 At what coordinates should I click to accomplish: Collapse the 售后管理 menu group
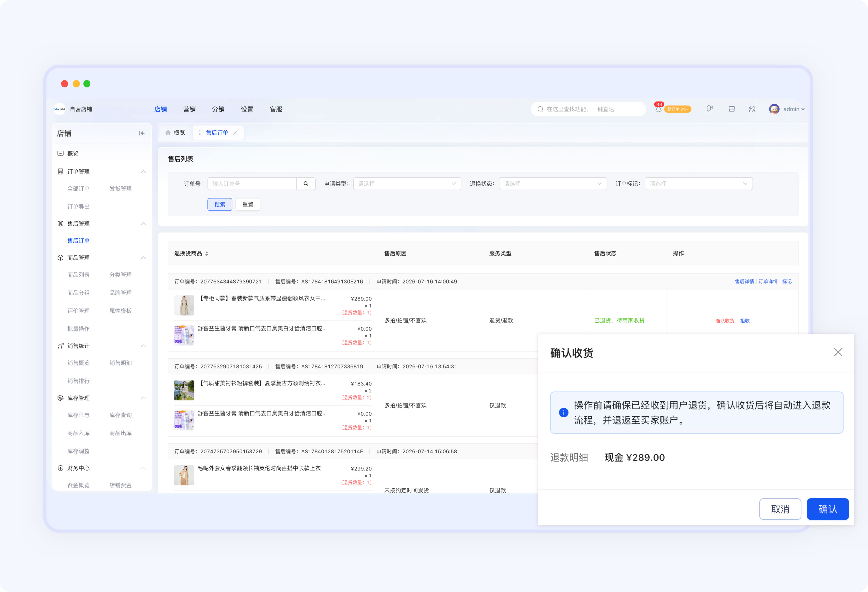[143, 223]
